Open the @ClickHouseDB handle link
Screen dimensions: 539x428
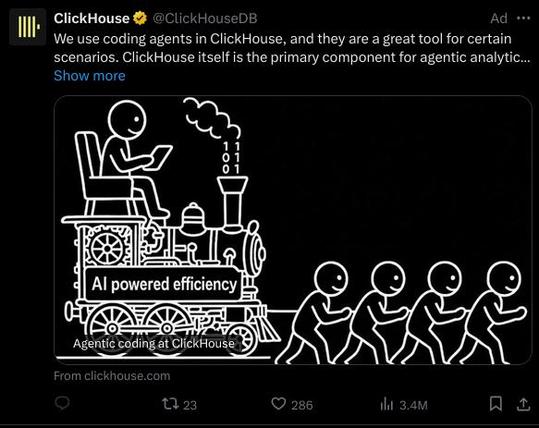205,19
